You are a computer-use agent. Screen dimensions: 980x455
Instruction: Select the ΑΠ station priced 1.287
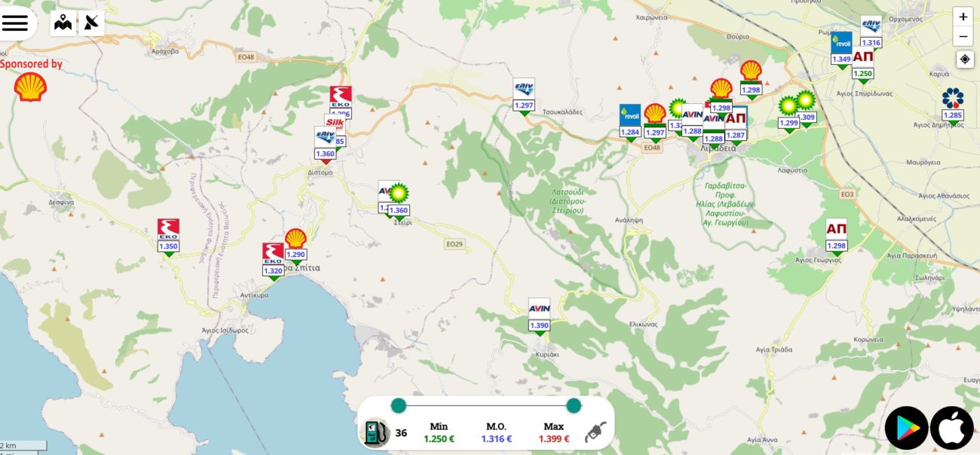pos(736,126)
